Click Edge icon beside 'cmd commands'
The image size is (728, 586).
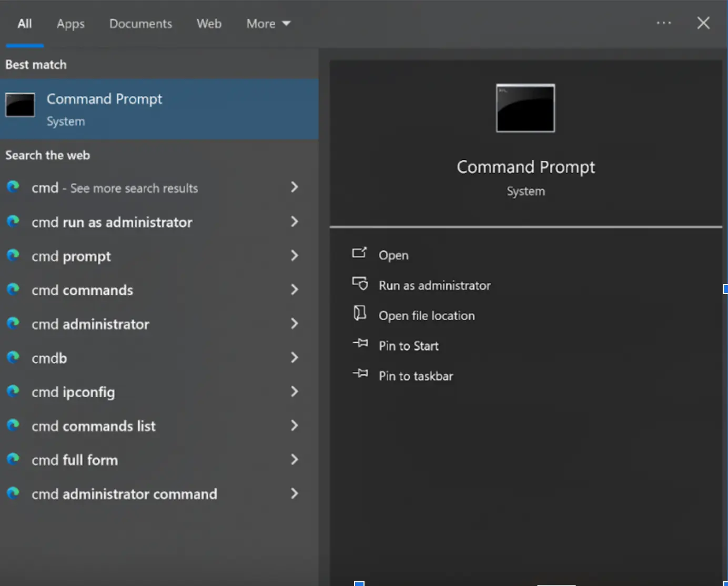[x=13, y=289]
